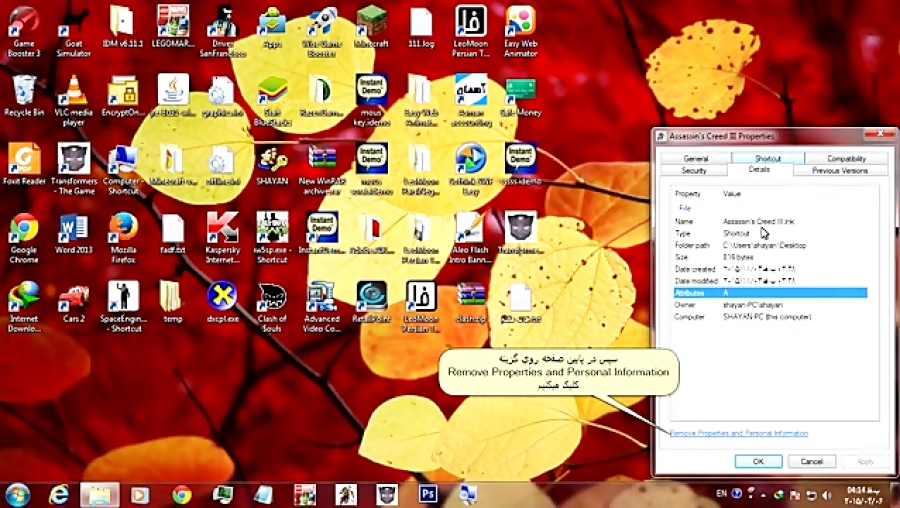
Task: Select the Transformers - The Game icon
Action: click(73, 169)
